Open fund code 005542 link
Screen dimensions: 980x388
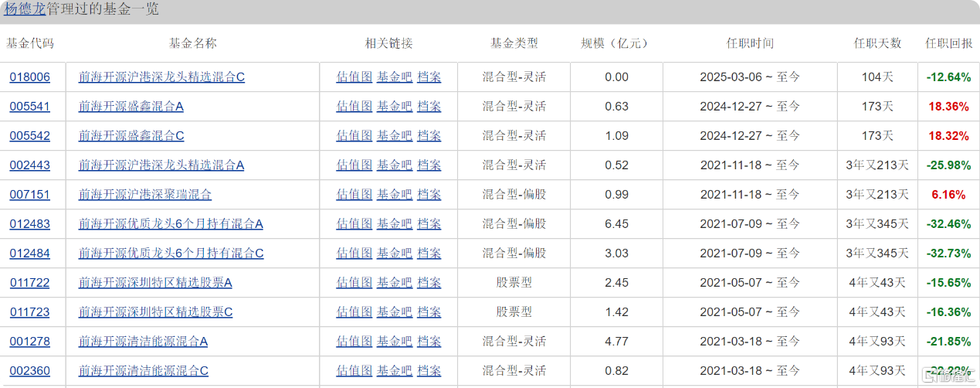(30, 136)
